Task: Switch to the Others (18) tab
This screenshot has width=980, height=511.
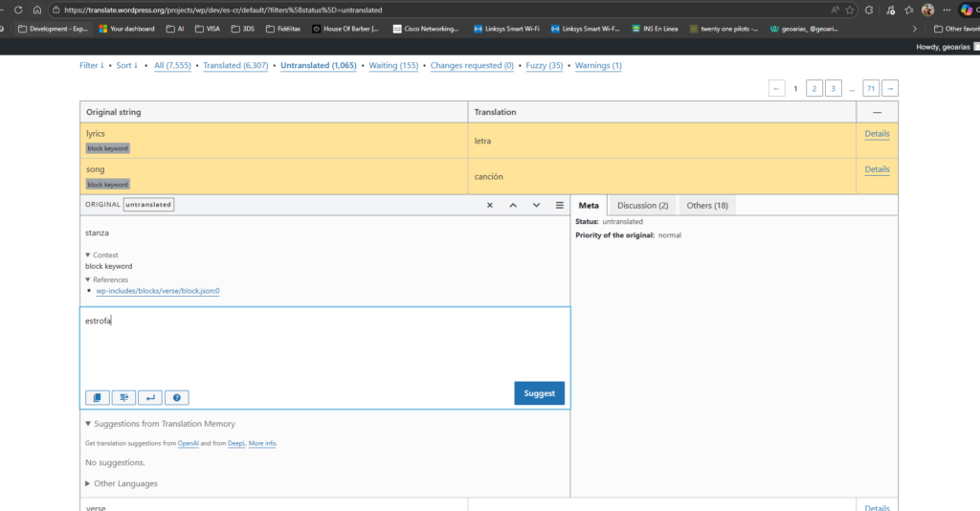Action: 706,205
